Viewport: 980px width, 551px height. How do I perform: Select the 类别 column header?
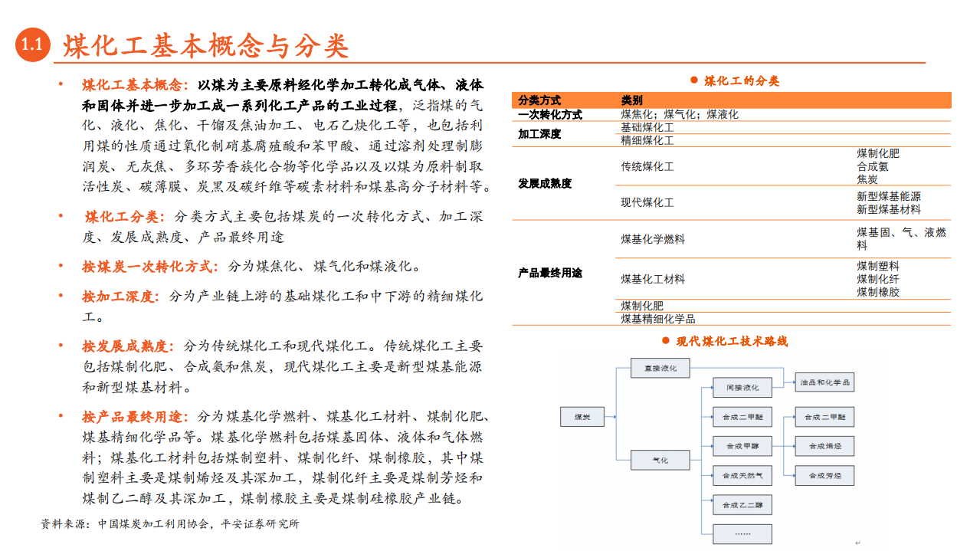[630, 100]
